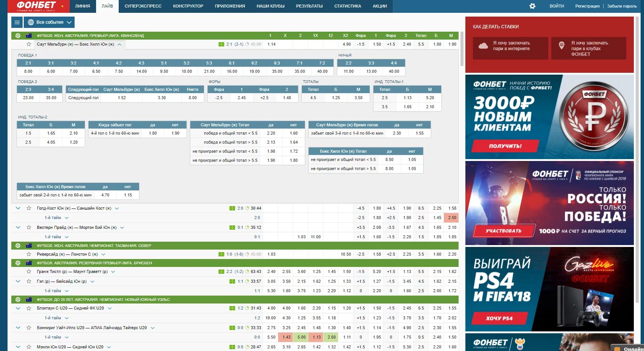
Task: Click the Fonbet logo
Action: click(x=37, y=6)
